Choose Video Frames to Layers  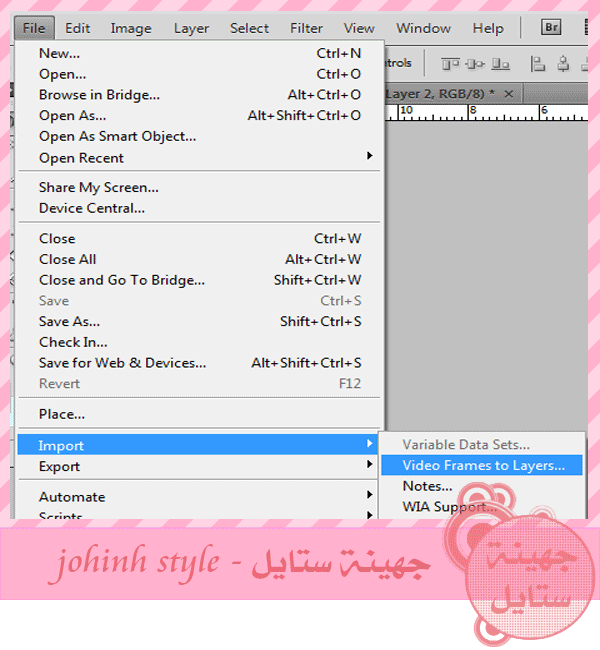[x=482, y=465]
